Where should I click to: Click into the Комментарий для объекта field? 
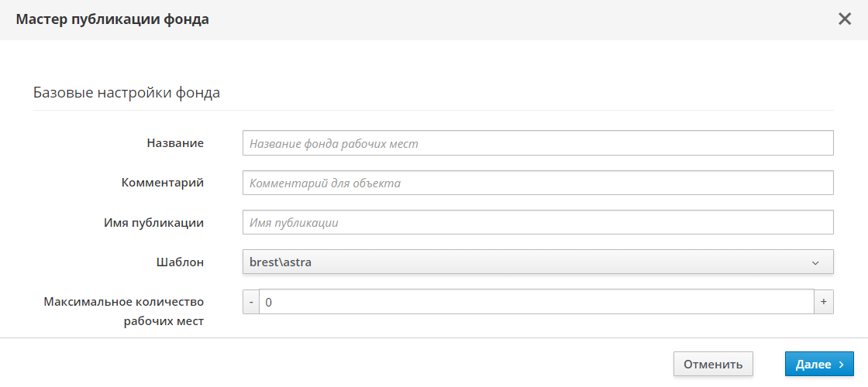coord(538,183)
